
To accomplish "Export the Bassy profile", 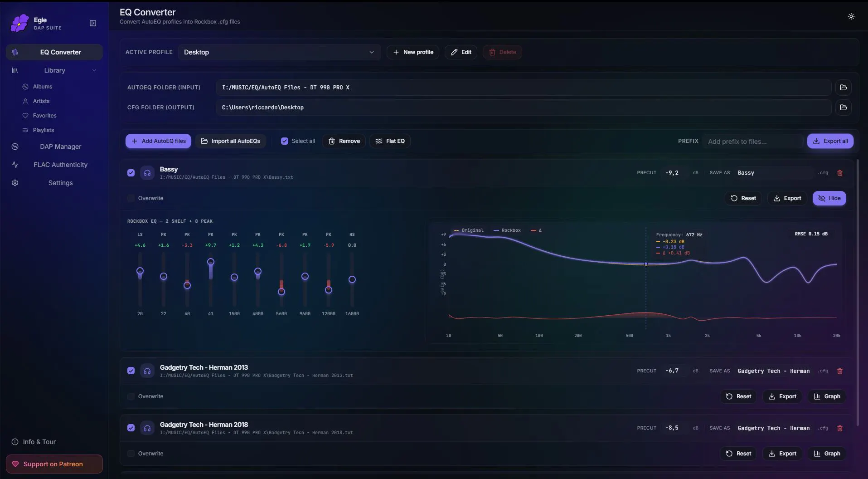I will pyautogui.click(x=787, y=198).
